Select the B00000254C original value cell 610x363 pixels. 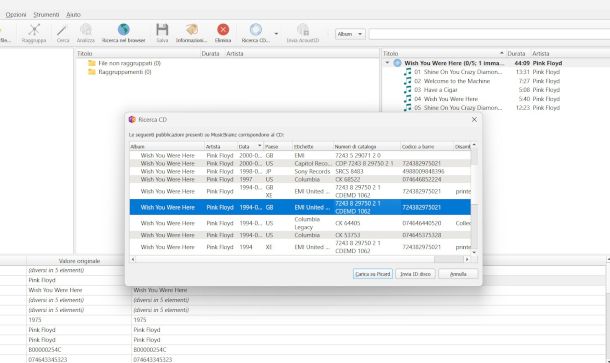pyautogui.click(x=79, y=350)
